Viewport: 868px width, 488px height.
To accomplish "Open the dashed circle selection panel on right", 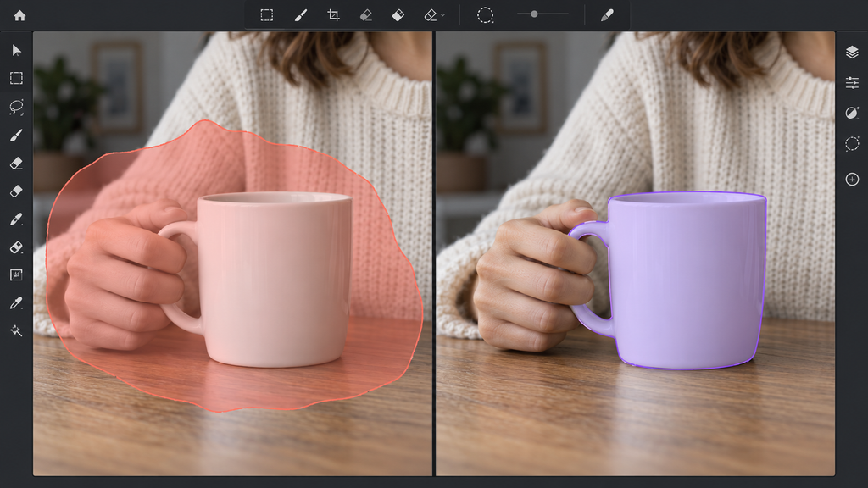I will pos(852,144).
